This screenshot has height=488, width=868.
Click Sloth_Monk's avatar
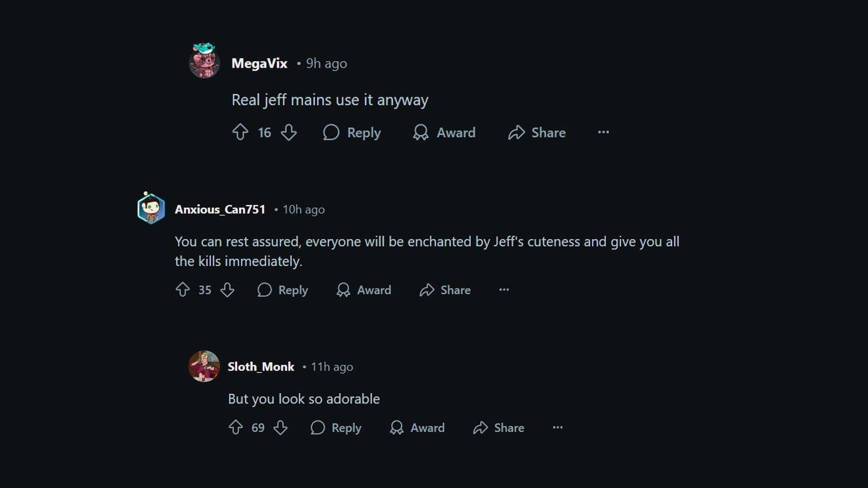[203, 366]
